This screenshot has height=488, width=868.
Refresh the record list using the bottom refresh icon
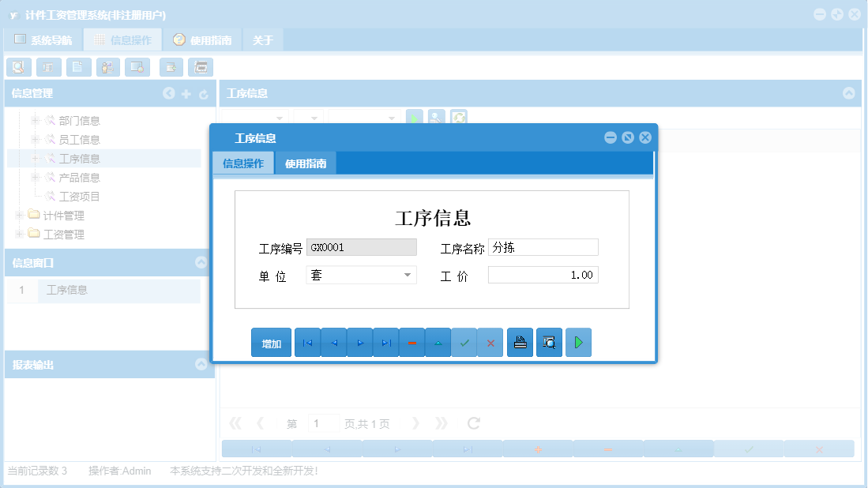(472, 422)
